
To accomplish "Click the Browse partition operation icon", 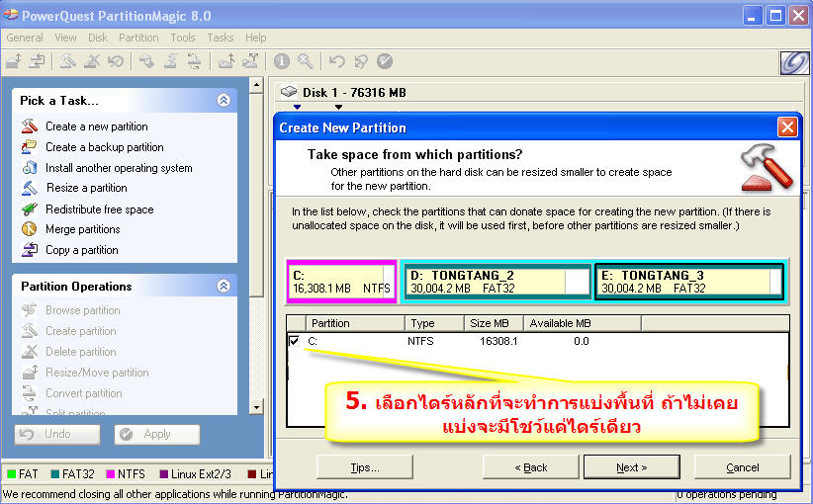I will coord(29,309).
